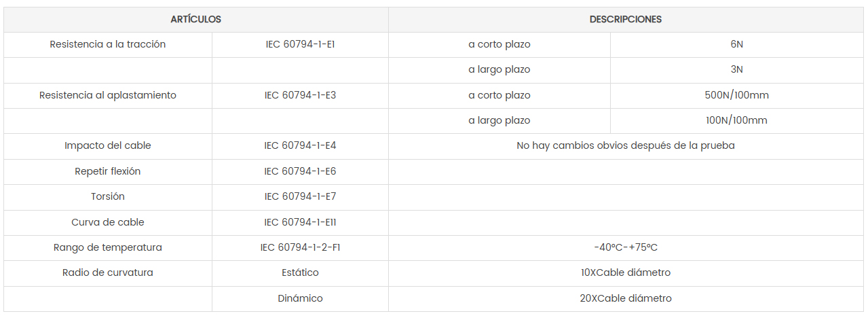868x318 pixels.
Task: Click the DESCRIPCIONES column header
Action: click(x=625, y=19)
